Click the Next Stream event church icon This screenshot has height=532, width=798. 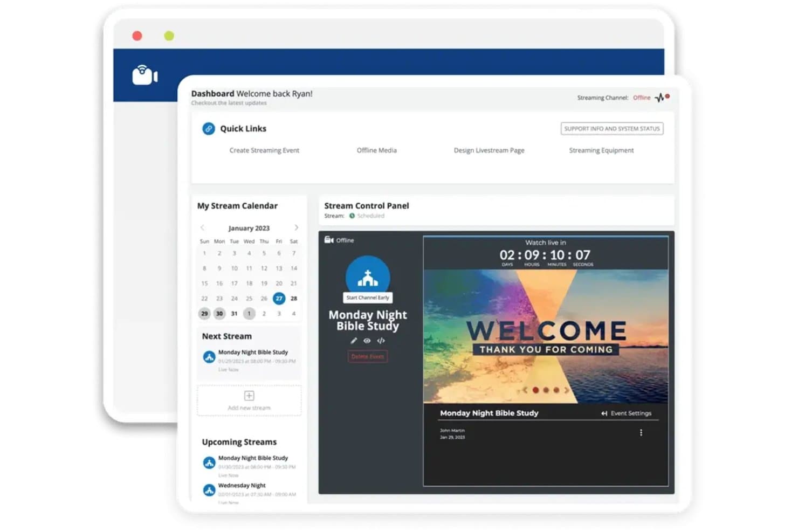[x=209, y=357]
